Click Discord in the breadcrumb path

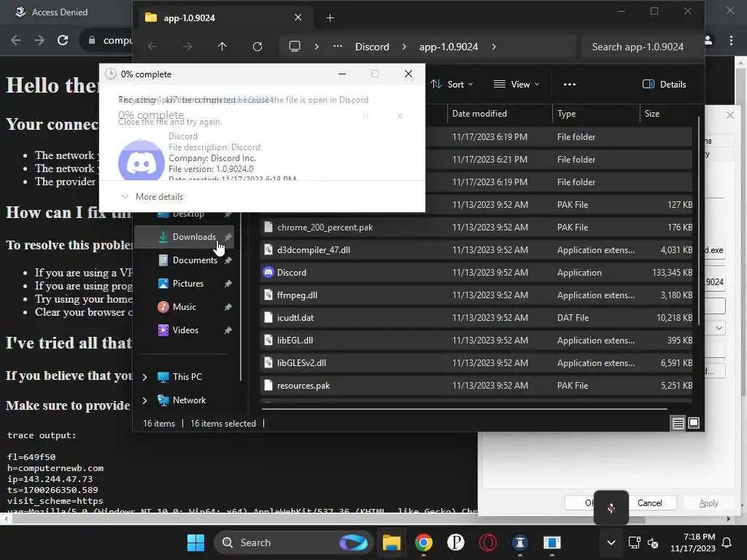(372, 47)
